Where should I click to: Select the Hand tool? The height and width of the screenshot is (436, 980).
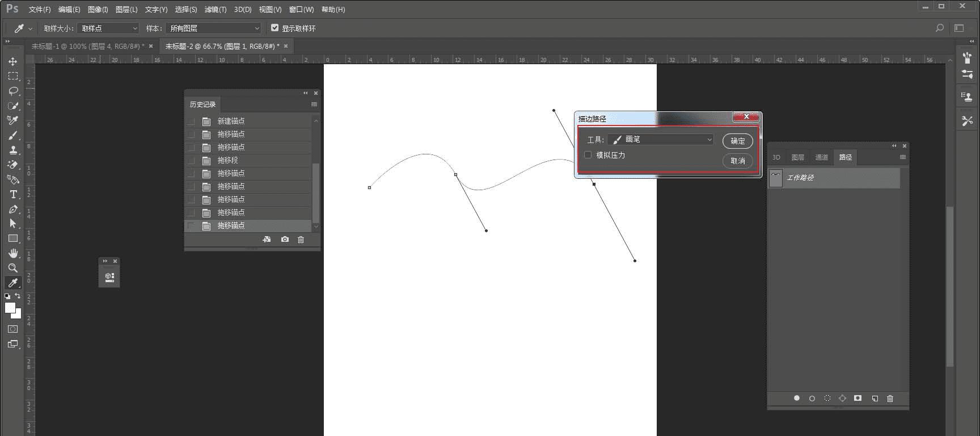(x=13, y=253)
